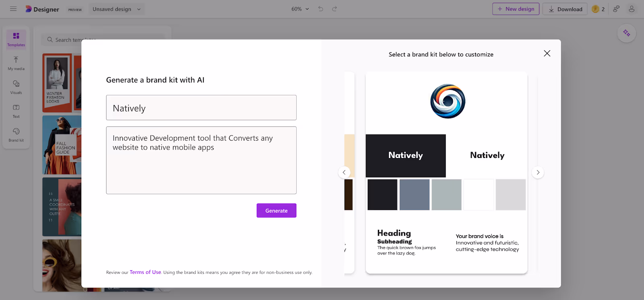Expand the Unsaved design dropdown
The image size is (644, 300).
pyautogui.click(x=117, y=9)
